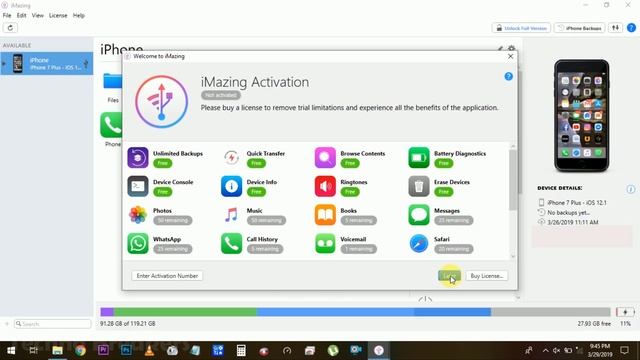This screenshot has height=360, width=640.
Task: Select the Quick Transfer icon
Action: (x=231, y=158)
